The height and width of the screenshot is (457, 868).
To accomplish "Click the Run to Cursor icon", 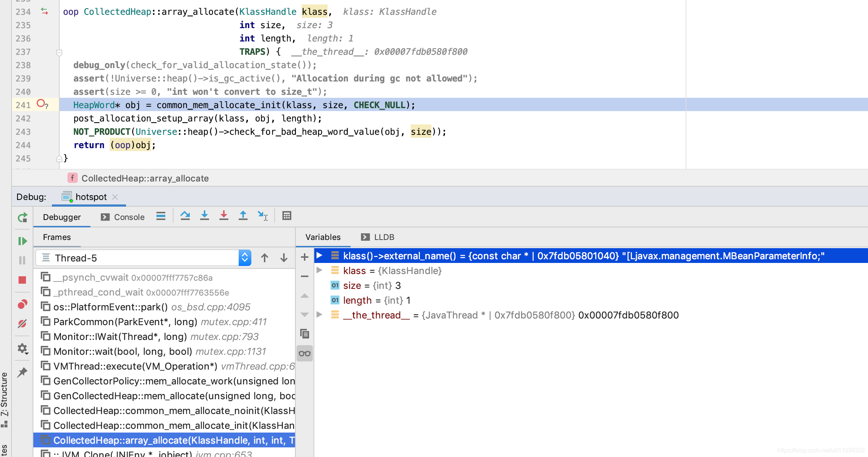I will pyautogui.click(x=262, y=216).
